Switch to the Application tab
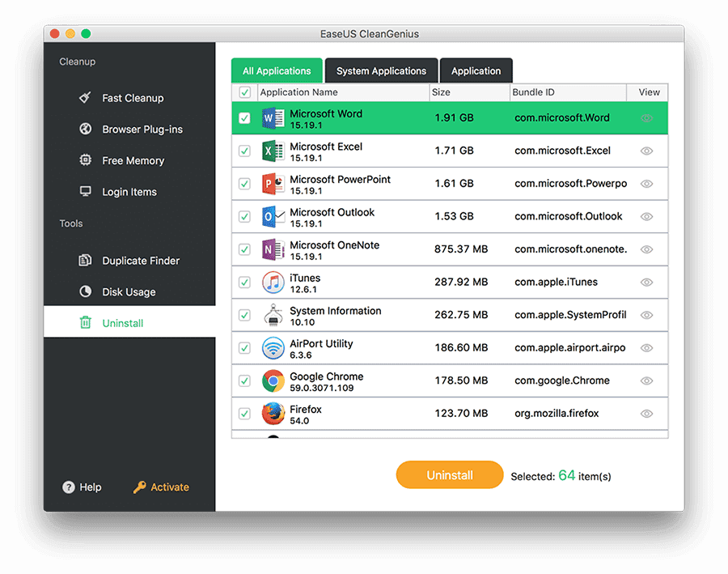 click(x=476, y=70)
